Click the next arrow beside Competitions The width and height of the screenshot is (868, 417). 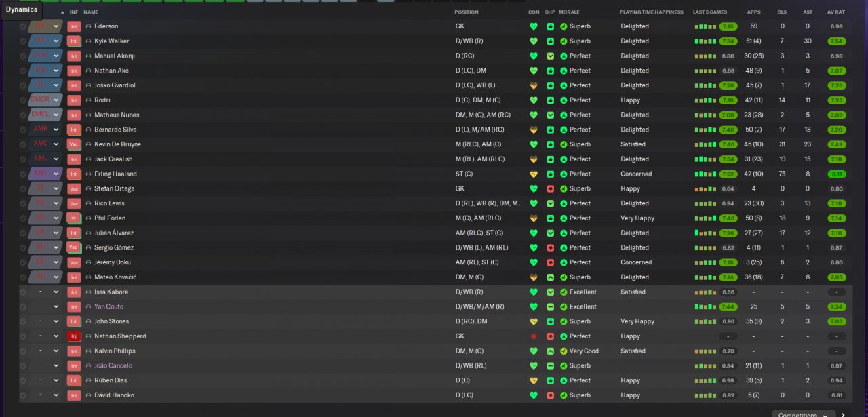pos(843,414)
